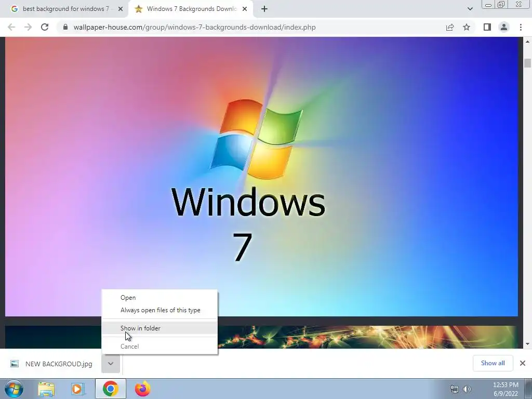This screenshot has height=399, width=532.
Task: Click the Show all downloads button
Action: 493,363
